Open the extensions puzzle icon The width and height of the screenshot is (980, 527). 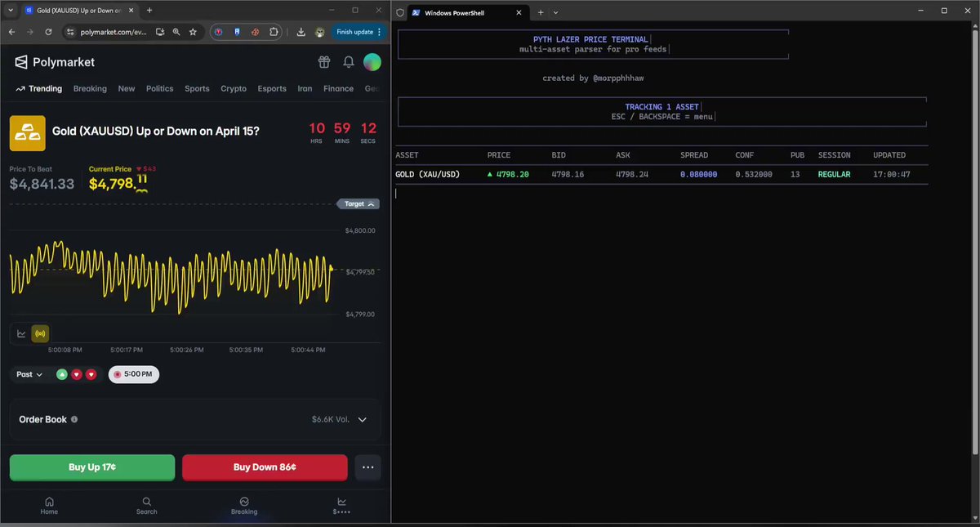[x=274, y=32]
